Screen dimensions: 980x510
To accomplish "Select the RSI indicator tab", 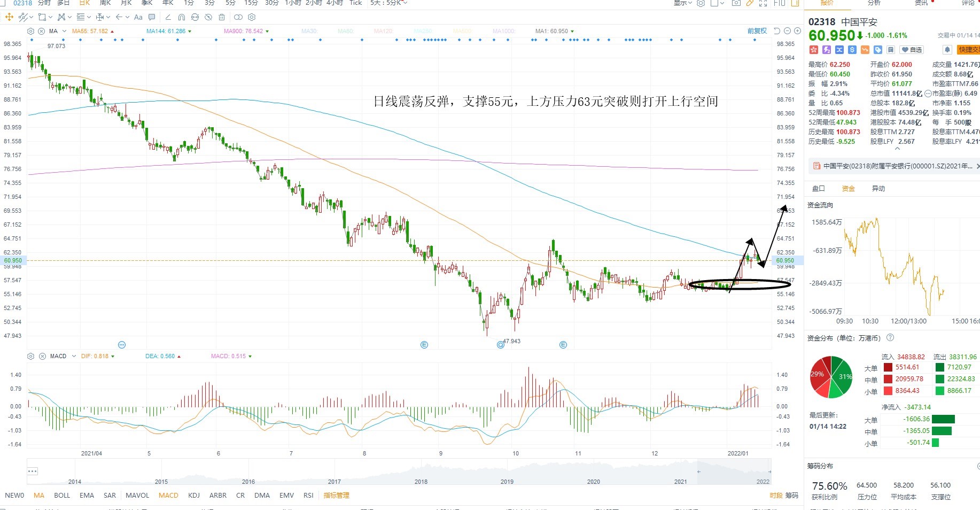I will pyautogui.click(x=308, y=496).
